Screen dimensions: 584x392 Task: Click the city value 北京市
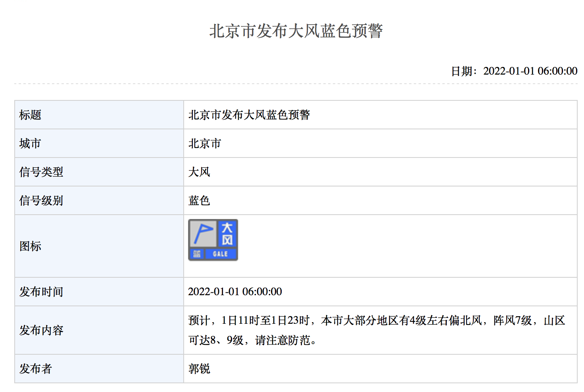(205, 144)
